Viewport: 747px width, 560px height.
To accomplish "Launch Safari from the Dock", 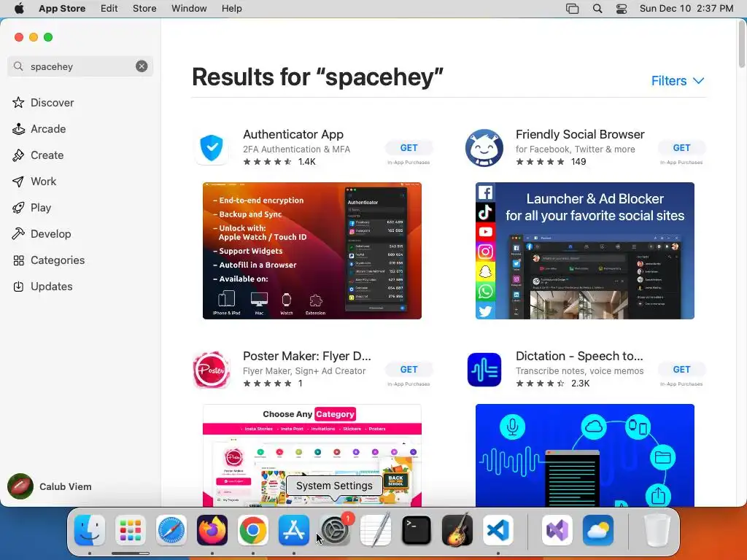I will tap(171, 529).
